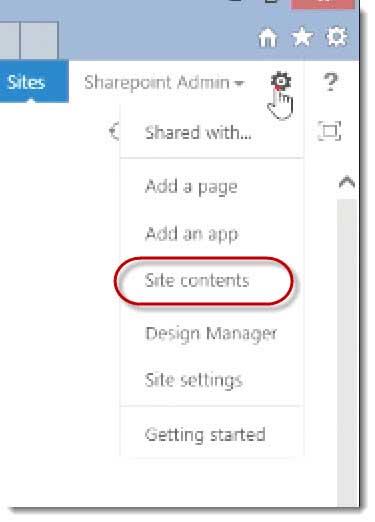Choose Getting started menu item
Screen dimensions: 375x522
pyautogui.click(x=205, y=435)
